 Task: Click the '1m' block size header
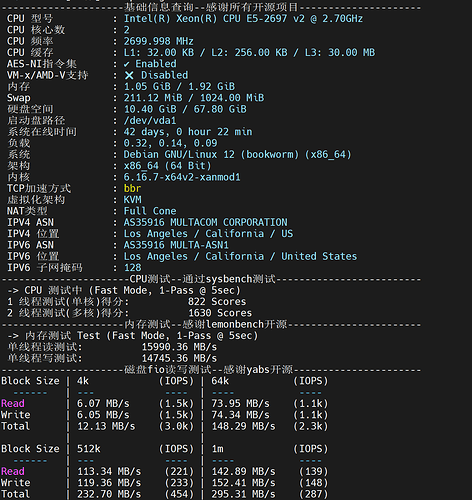[217, 449]
